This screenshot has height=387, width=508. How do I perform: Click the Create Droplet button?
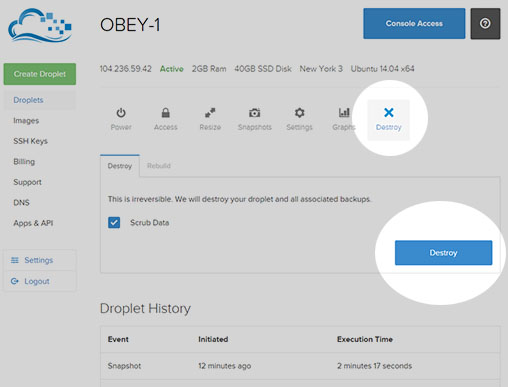[x=40, y=74]
